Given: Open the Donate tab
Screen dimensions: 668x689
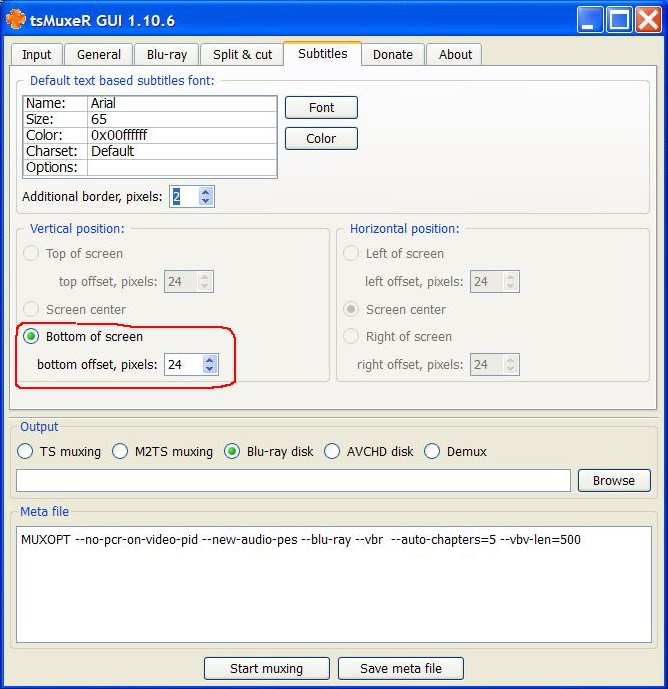Looking at the screenshot, I should point(392,54).
